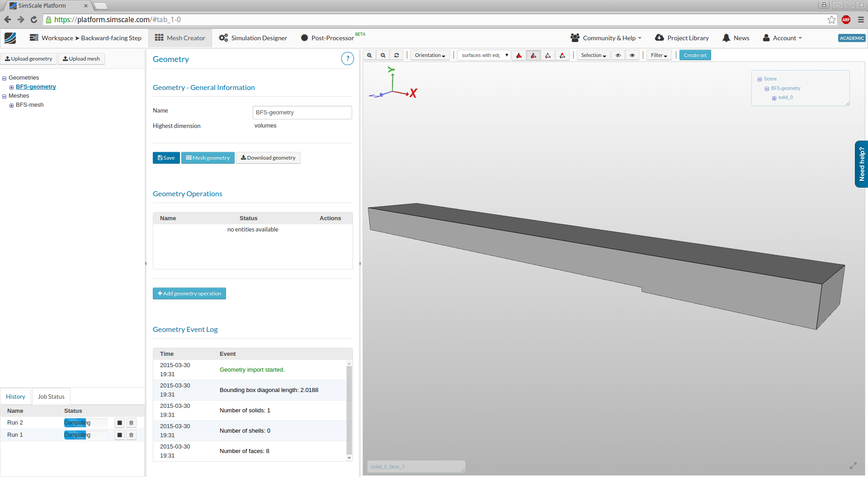Expand the solid_0 node in the Scene tree
Viewport: 868px width, 477px height.
[774, 98]
